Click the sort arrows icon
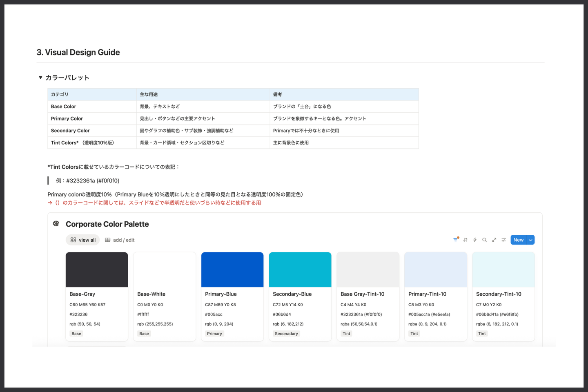The width and height of the screenshot is (588, 392). pos(465,240)
